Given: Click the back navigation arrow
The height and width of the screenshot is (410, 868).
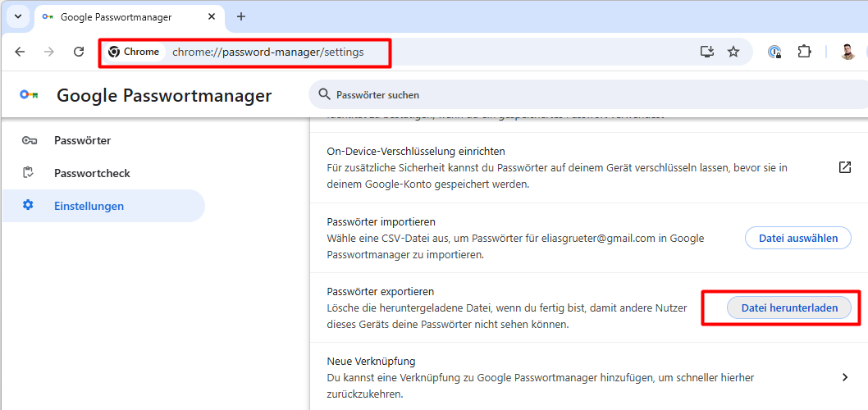Looking at the screenshot, I should click(x=20, y=52).
